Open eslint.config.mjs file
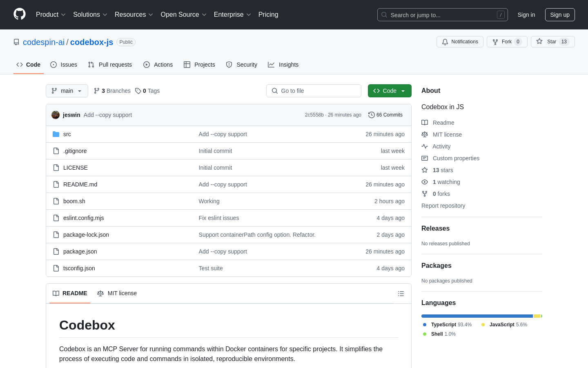Screen dimensions: 588x368 tap(84, 218)
